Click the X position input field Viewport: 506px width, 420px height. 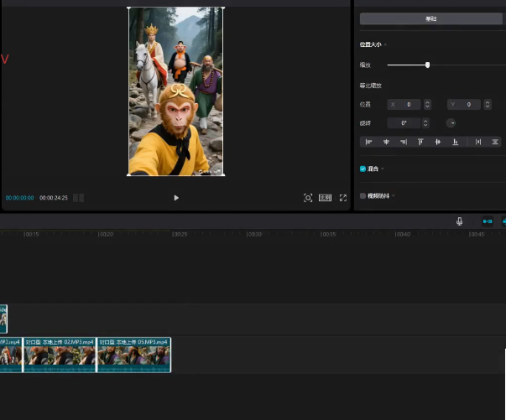click(404, 105)
